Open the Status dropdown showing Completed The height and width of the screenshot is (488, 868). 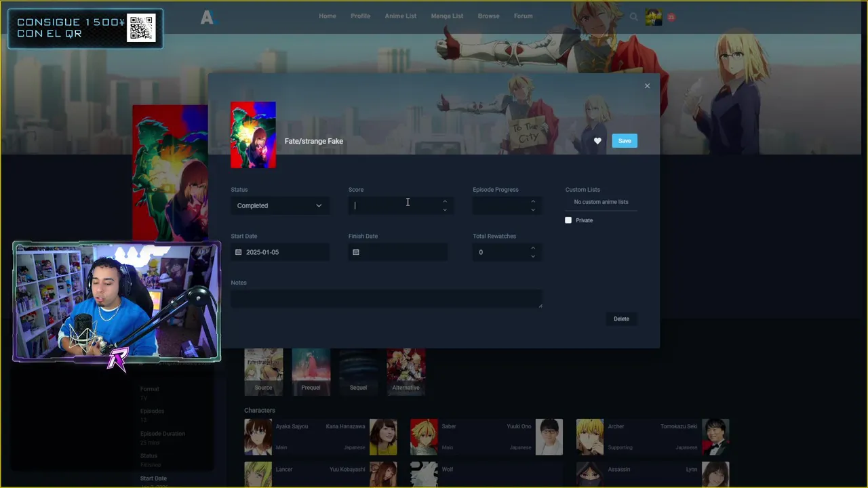point(280,205)
